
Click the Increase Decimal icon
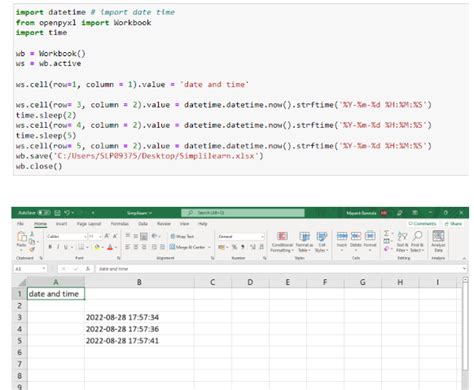point(253,247)
